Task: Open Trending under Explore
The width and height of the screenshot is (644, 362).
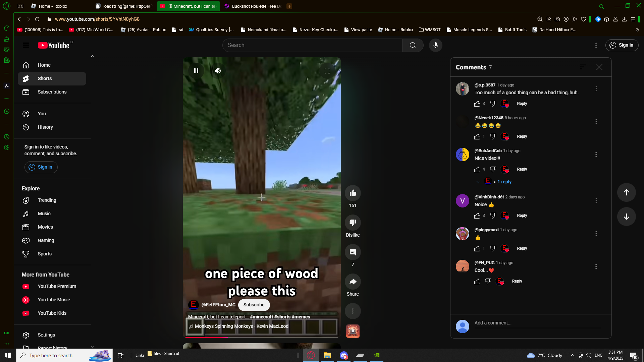Action: (x=52, y=200)
